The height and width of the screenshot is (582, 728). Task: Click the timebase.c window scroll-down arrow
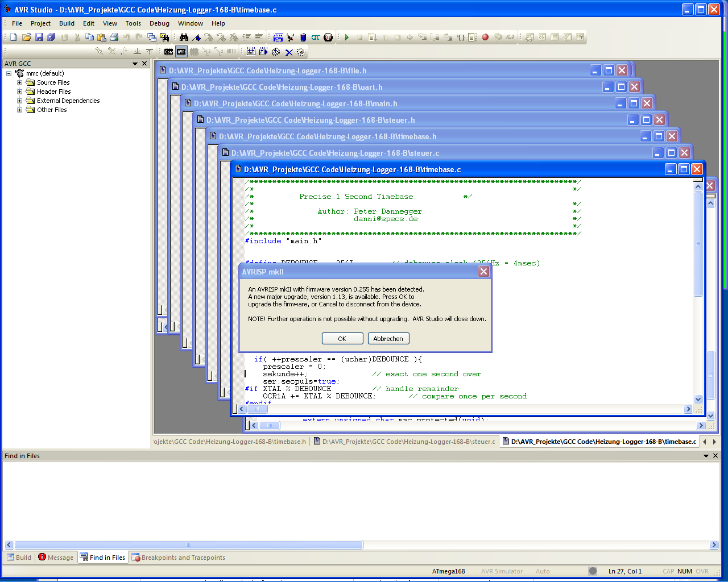coord(698,400)
